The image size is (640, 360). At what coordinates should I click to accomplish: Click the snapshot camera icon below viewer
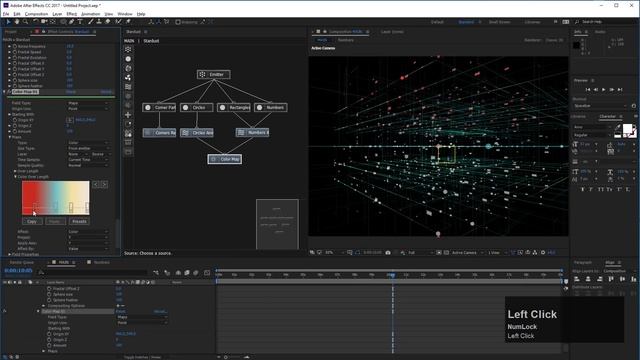(388, 253)
